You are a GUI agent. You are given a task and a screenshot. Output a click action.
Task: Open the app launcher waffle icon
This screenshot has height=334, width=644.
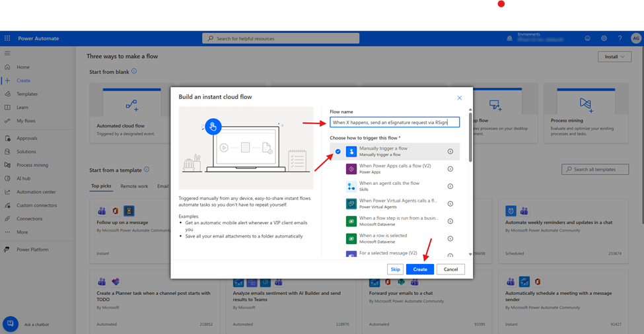tap(7, 38)
